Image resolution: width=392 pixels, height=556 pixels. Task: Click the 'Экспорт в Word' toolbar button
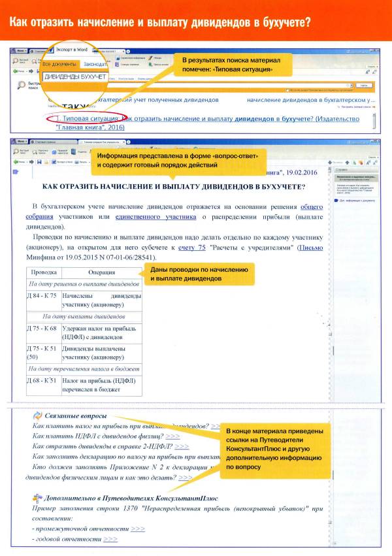click(x=62, y=161)
